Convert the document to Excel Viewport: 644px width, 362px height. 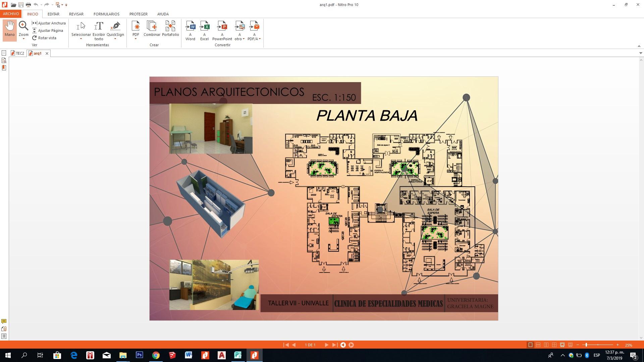[204, 30]
